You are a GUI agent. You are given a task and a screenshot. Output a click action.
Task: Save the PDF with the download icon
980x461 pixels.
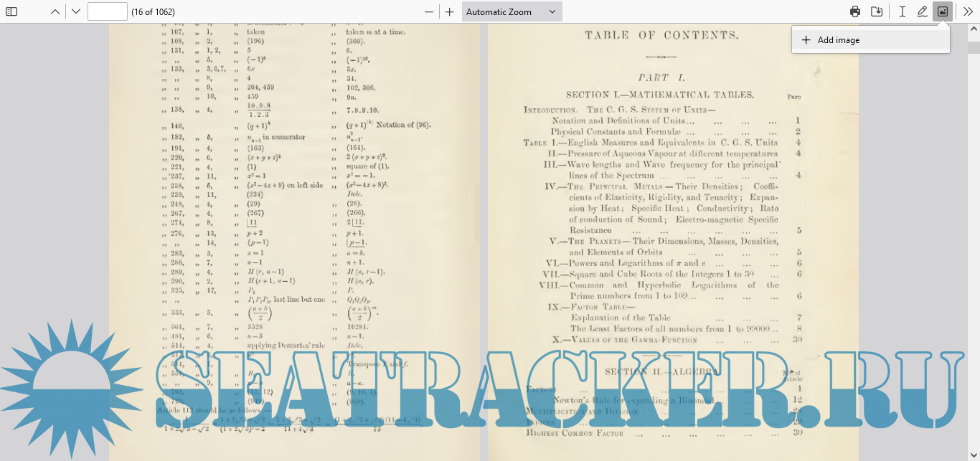point(877,11)
